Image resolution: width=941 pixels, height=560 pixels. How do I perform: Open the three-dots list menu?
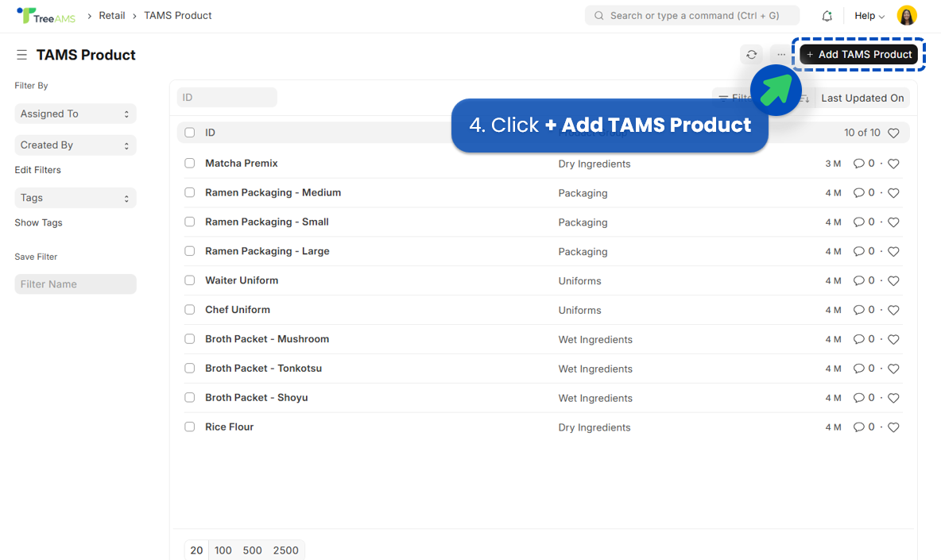(x=780, y=55)
